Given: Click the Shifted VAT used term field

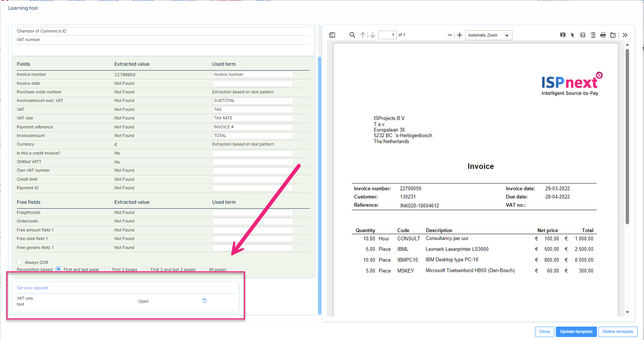Looking at the screenshot, I should (253, 162).
